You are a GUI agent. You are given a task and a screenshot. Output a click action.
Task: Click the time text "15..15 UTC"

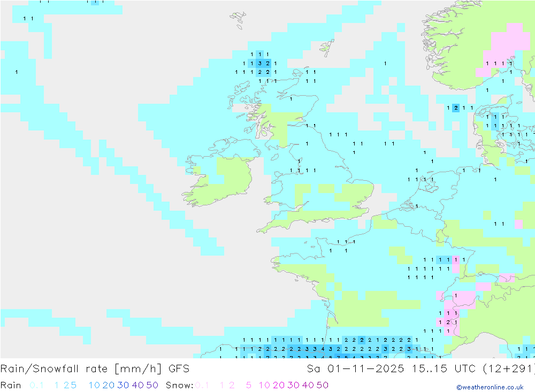tap(445, 369)
